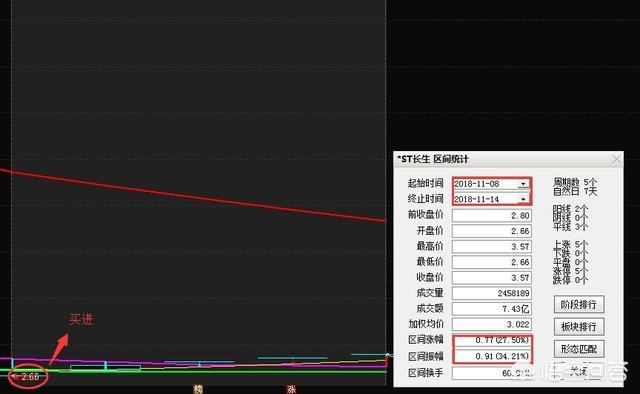Click the 区间振幅 value 0.91(34.21%)
This screenshot has height=394, width=640.
[491, 356]
